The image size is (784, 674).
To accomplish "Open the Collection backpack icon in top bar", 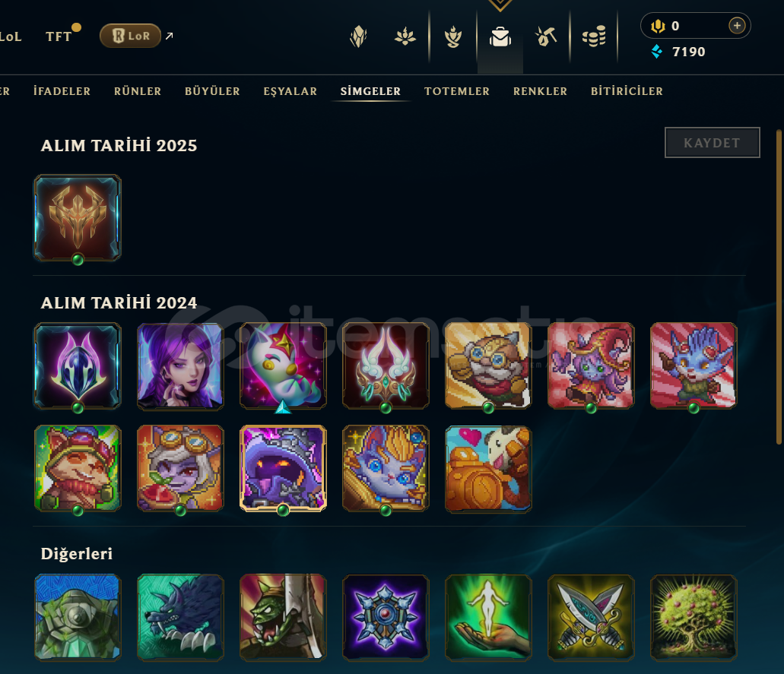I will (x=500, y=37).
